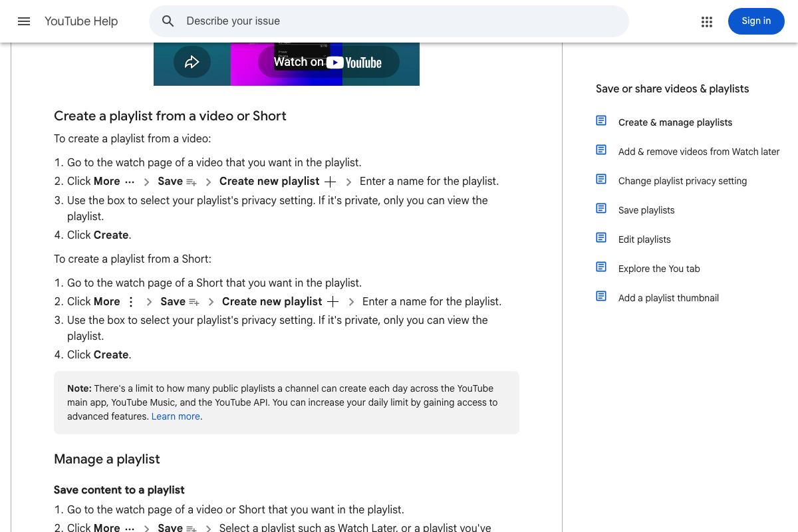798x532 pixels.
Task: Open the Google apps grid
Action: click(x=707, y=22)
